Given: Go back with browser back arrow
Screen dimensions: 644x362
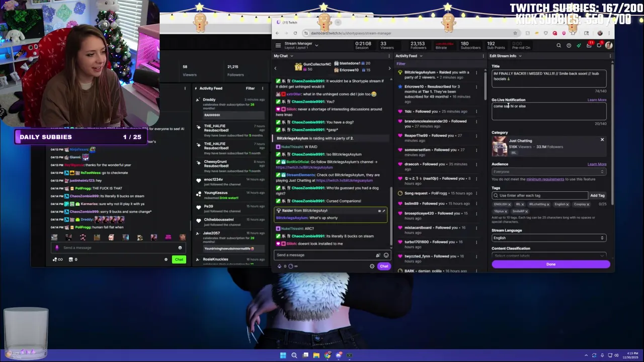Looking at the screenshot, I should [x=277, y=33].
